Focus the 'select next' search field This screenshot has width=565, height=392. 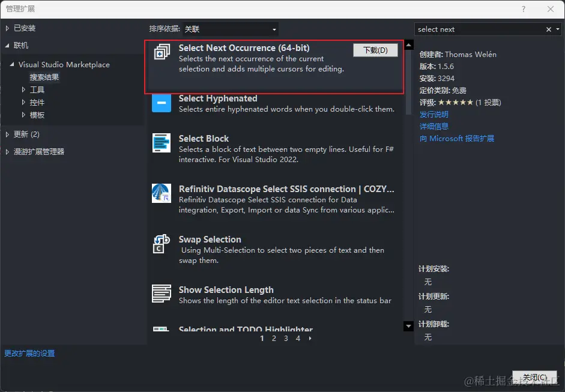479,29
